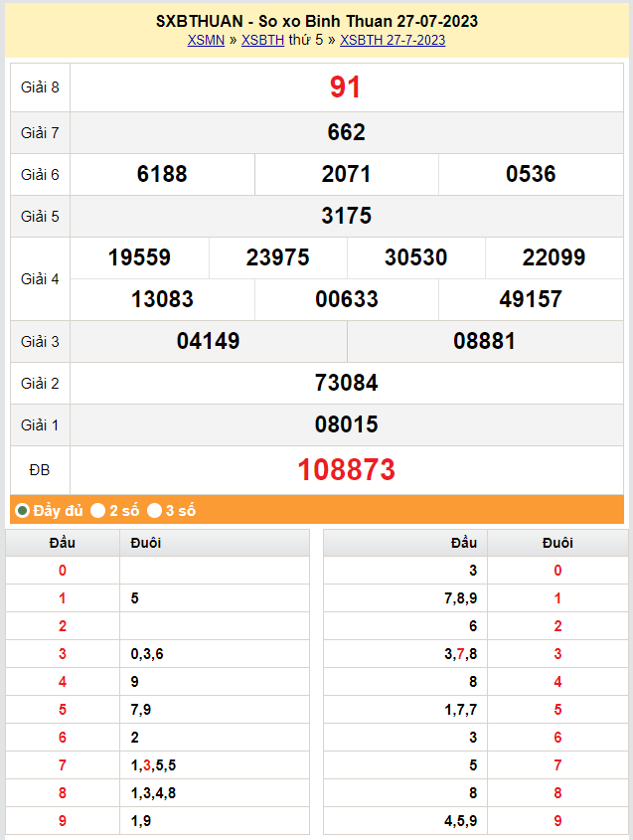
Task: Click Giải 2 number 73084
Action: (x=346, y=383)
